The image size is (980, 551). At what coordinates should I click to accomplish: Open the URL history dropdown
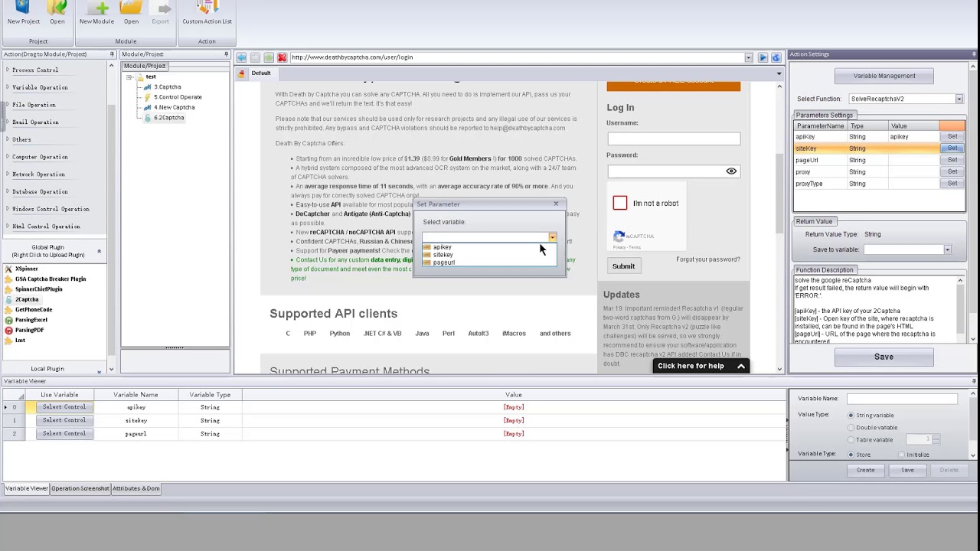click(748, 57)
